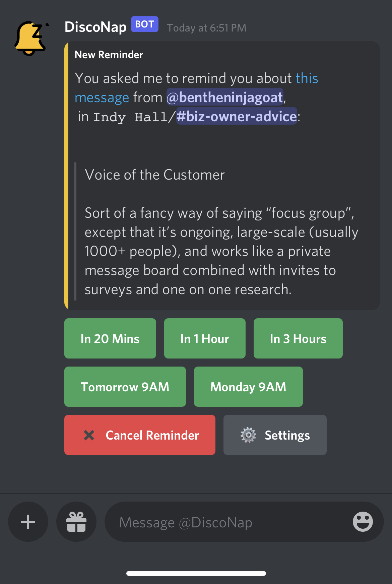This screenshot has height=584, width=392.
Task: Open the Settings button
Action: [x=275, y=435]
